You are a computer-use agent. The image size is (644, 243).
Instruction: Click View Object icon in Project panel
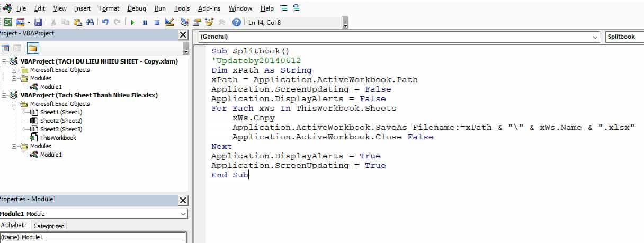click(17, 48)
